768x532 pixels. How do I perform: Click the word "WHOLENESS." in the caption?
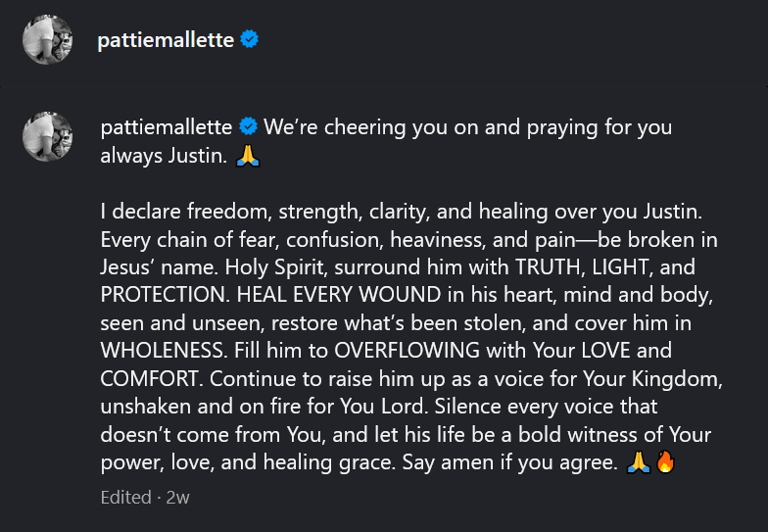point(163,351)
